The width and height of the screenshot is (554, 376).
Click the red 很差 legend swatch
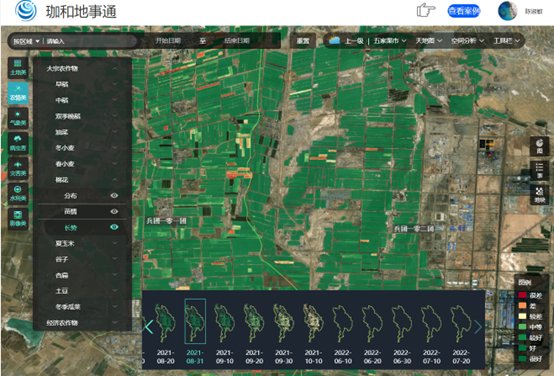coord(522,295)
